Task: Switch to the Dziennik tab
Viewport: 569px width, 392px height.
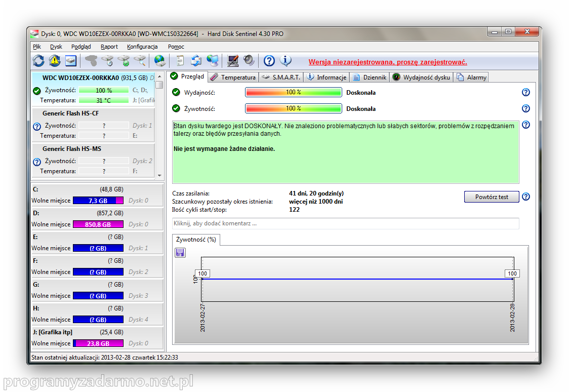Action: tap(370, 77)
